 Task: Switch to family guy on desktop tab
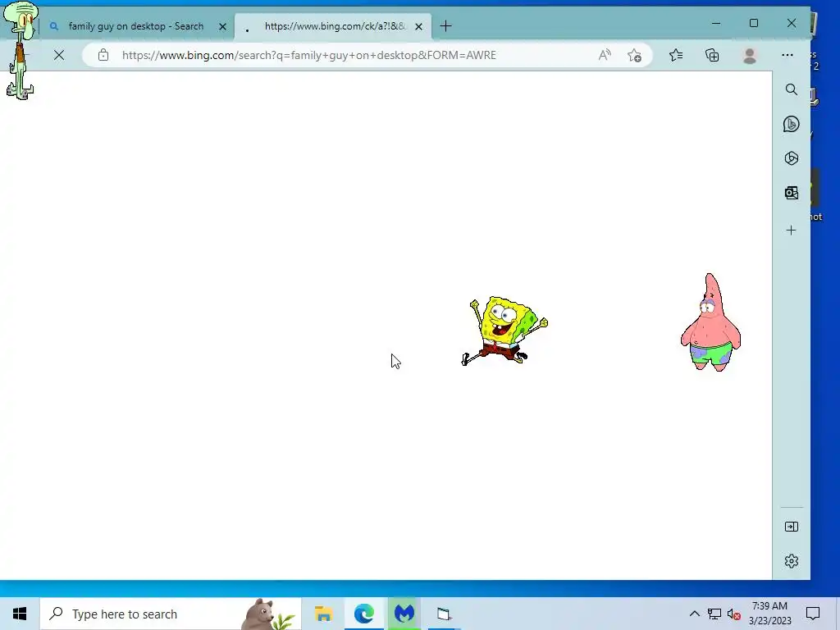(136, 26)
